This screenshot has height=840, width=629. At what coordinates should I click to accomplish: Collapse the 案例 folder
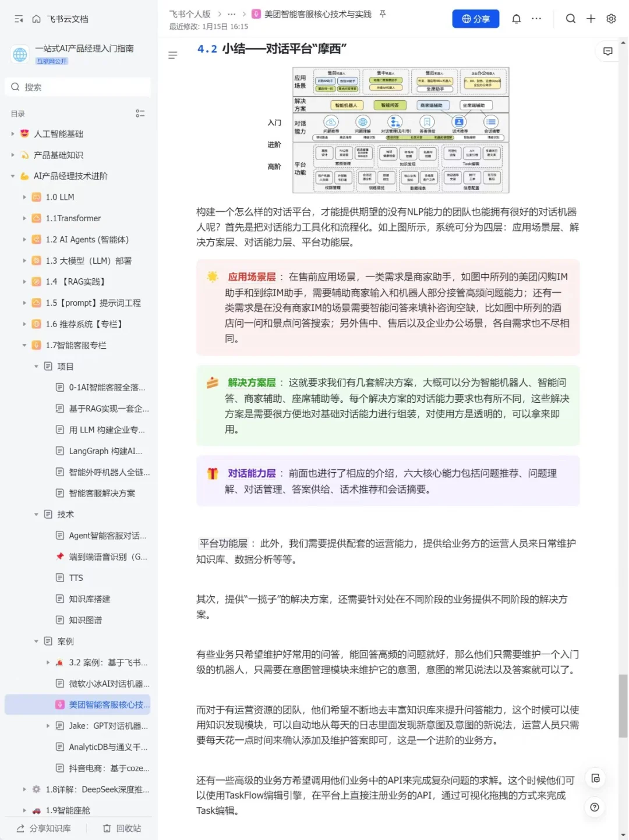36,641
